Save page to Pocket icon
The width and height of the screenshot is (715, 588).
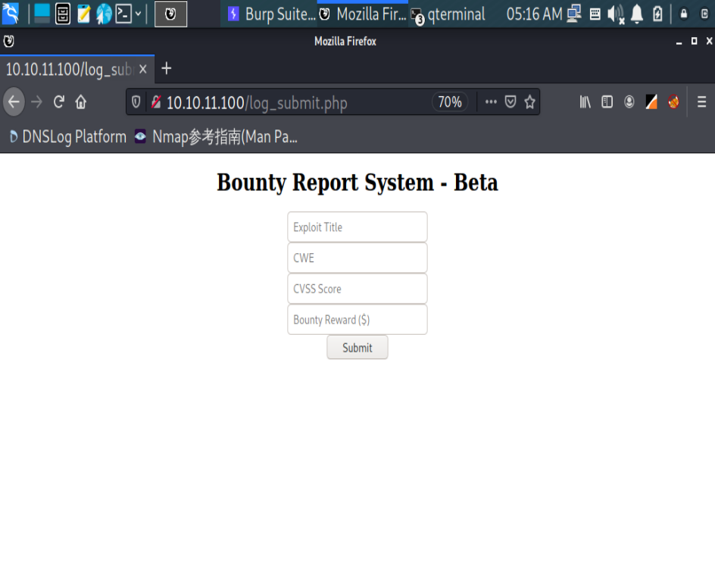coord(510,102)
